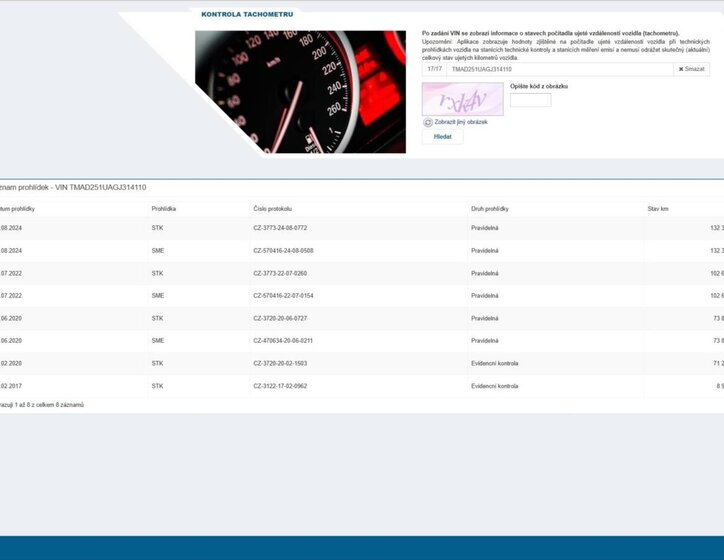Click the speedometer banner image
Image resolution: width=724 pixels, height=560 pixels.
point(300,91)
